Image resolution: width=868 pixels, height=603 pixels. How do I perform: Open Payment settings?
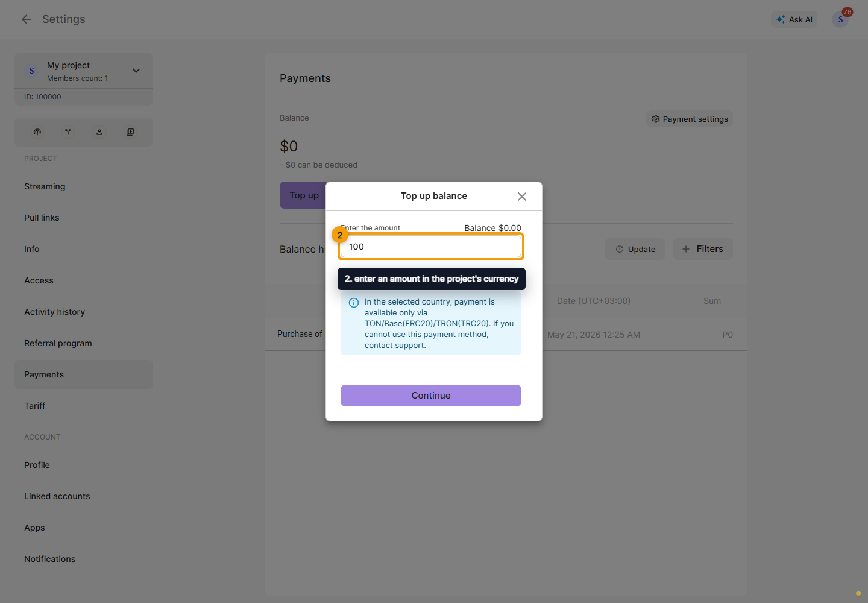[690, 119]
